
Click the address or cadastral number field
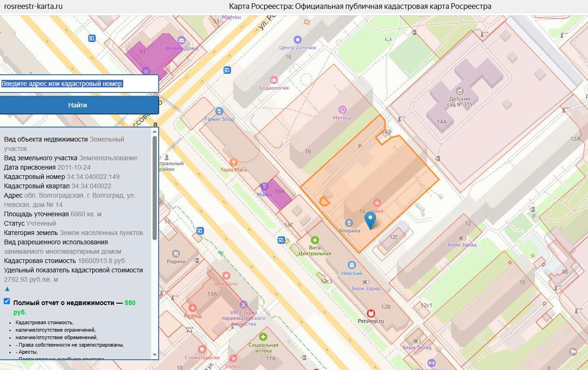click(x=78, y=84)
